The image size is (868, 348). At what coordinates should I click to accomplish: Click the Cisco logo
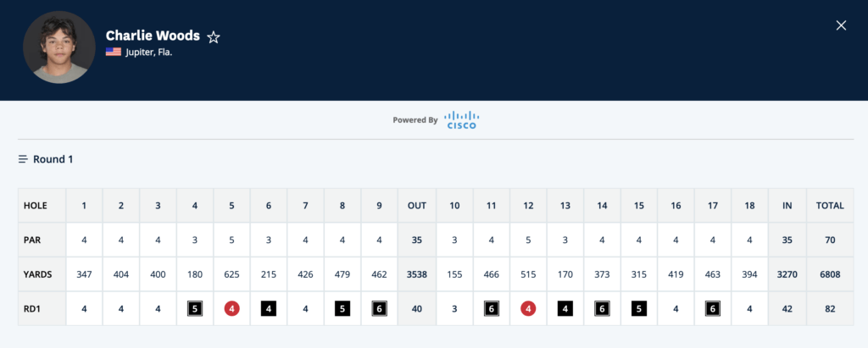pyautogui.click(x=461, y=120)
